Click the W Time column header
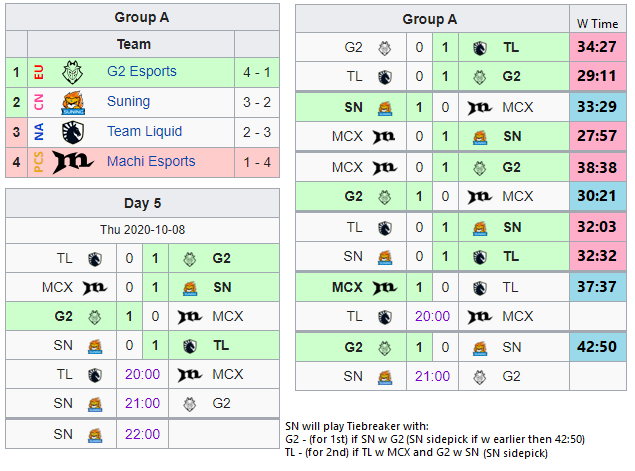Viewport: 635px width, 471px height. point(597,24)
